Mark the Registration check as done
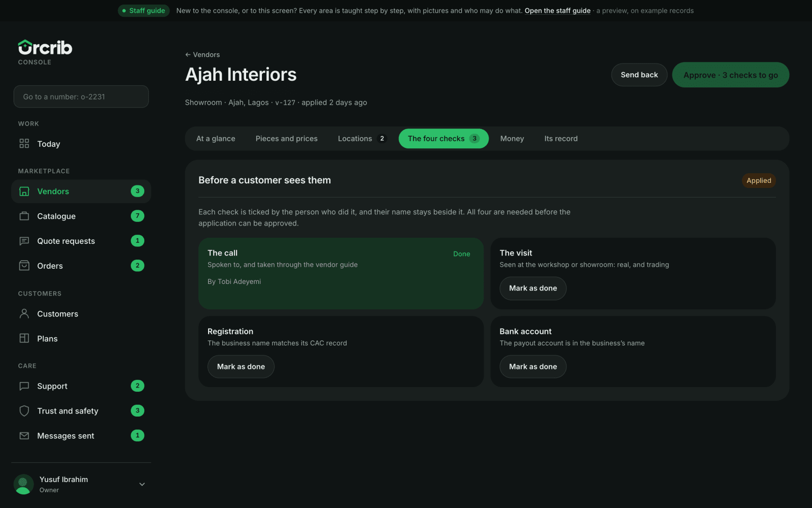The height and width of the screenshot is (508, 812). [241, 367]
